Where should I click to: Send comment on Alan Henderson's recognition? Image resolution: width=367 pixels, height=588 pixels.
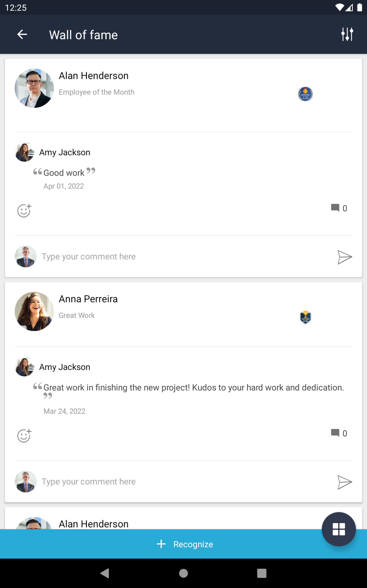pos(344,257)
